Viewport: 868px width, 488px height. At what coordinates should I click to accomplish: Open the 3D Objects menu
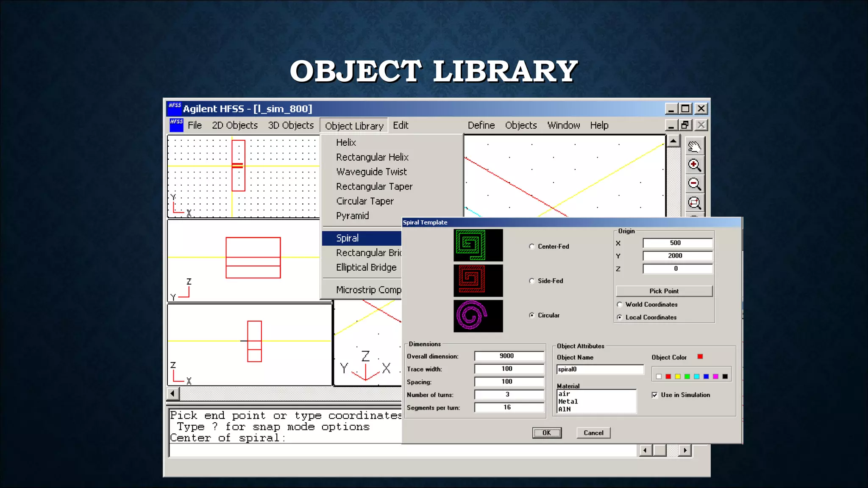point(291,125)
